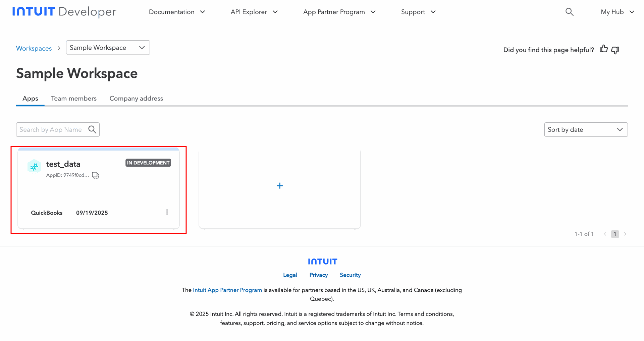Open the test_data card options menu
This screenshot has width=644, height=341.
click(x=167, y=212)
